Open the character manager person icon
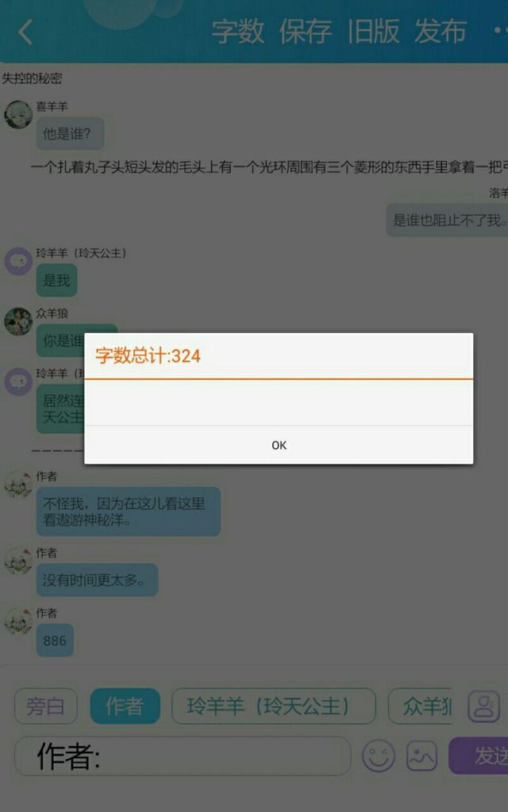The height and width of the screenshot is (812, 508). coord(483,706)
